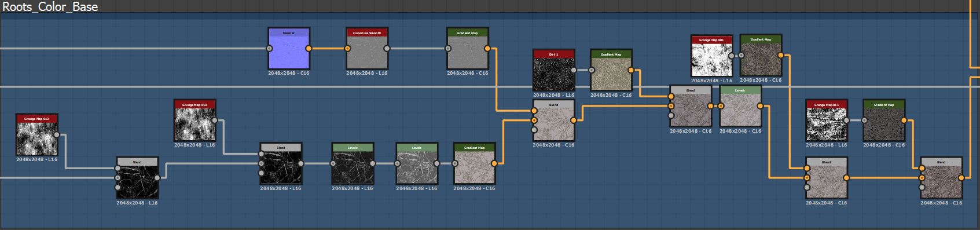
Task: Click the leftmost Grunge Map 013 output connector
Action: (57, 135)
